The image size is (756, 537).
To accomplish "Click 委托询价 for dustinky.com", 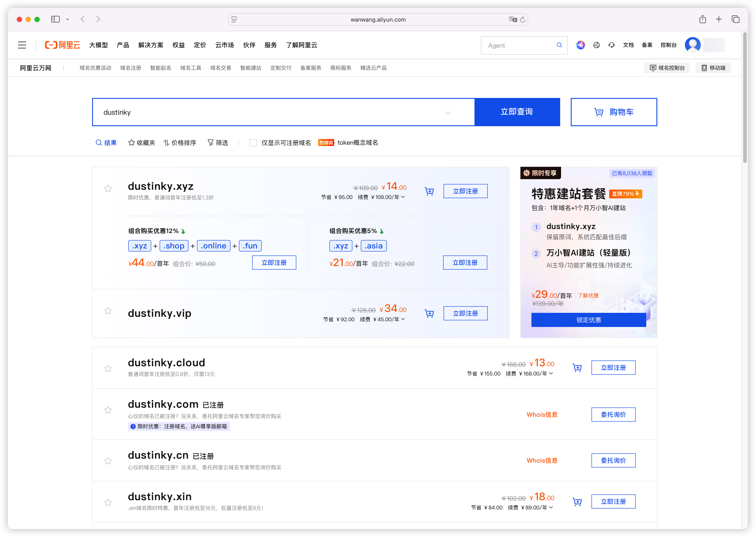I will pyautogui.click(x=613, y=415).
